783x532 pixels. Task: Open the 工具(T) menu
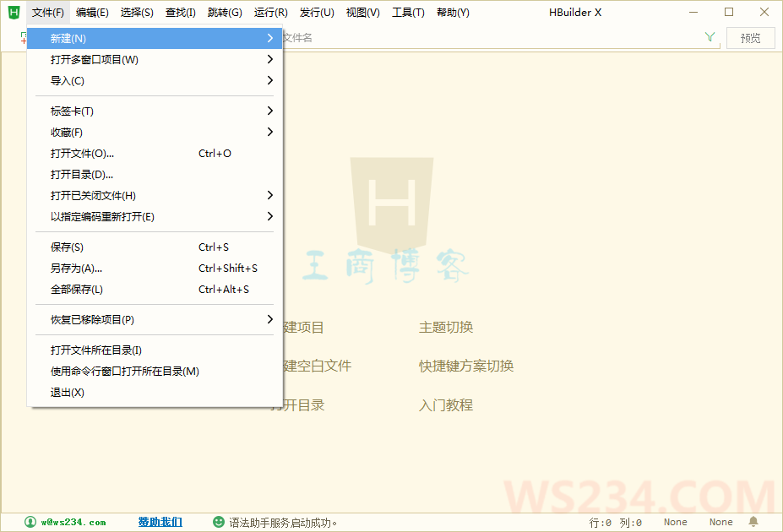pyautogui.click(x=408, y=13)
